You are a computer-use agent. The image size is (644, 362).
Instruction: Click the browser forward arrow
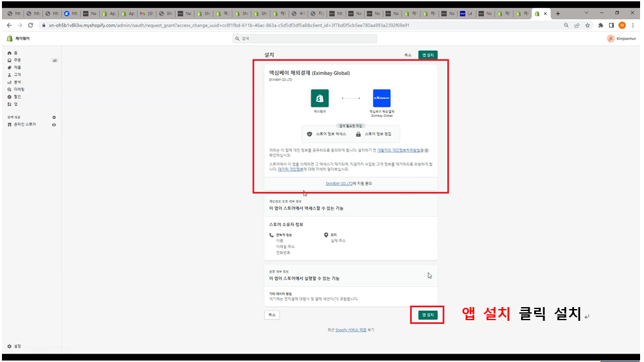pos(20,25)
